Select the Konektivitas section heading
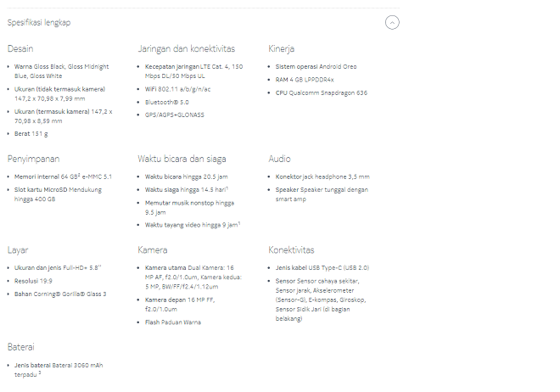 coord(291,250)
